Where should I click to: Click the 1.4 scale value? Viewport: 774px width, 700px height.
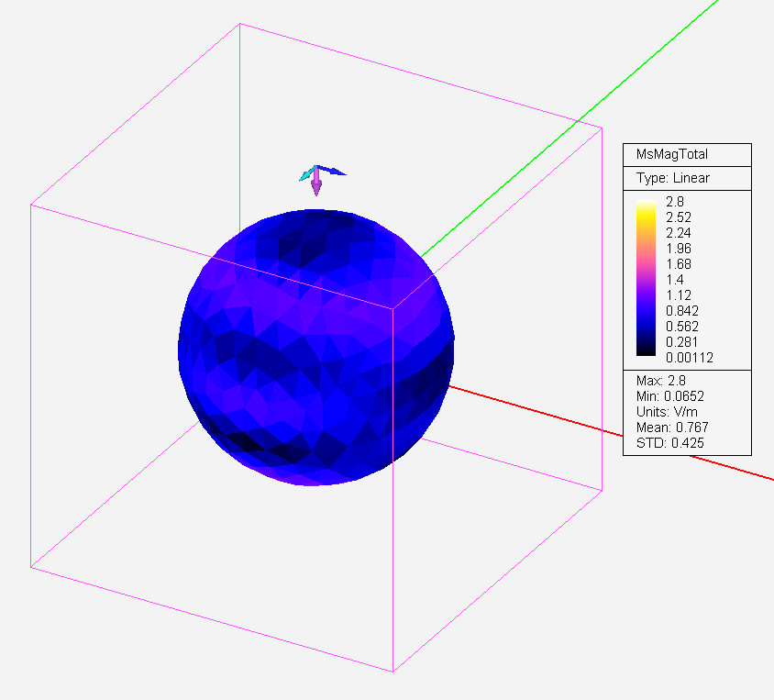coord(675,280)
